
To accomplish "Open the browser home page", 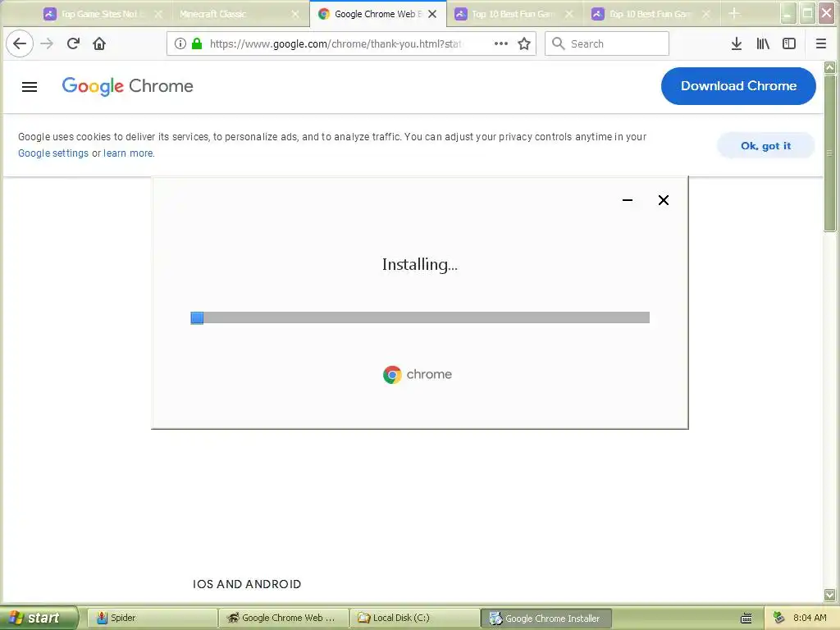I will (x=99, y=43).
